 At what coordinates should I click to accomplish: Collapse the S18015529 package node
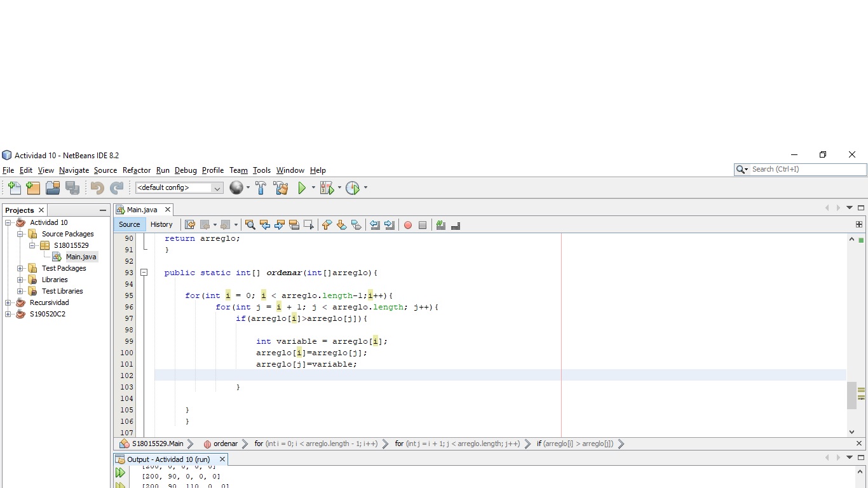click(32, 245)
